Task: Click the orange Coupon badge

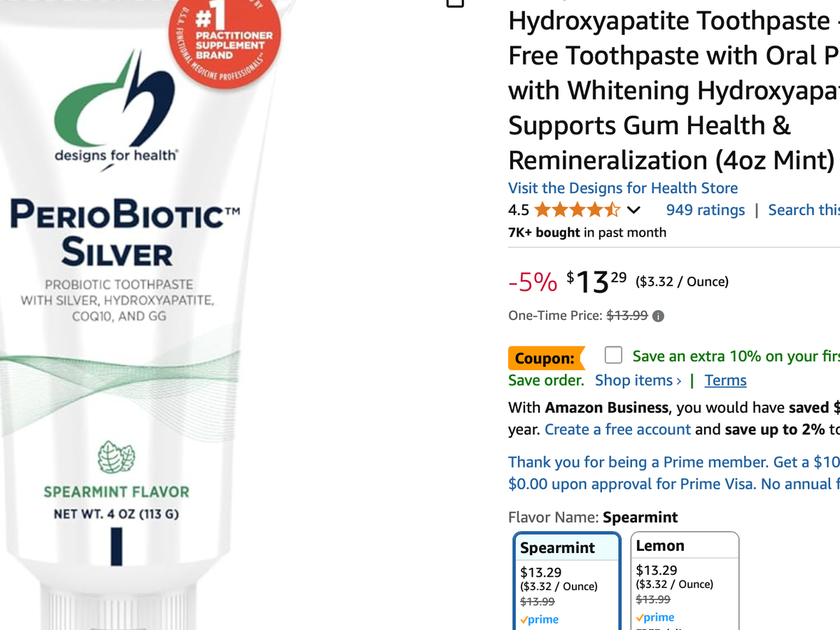Action: click(x=546, y=358)
